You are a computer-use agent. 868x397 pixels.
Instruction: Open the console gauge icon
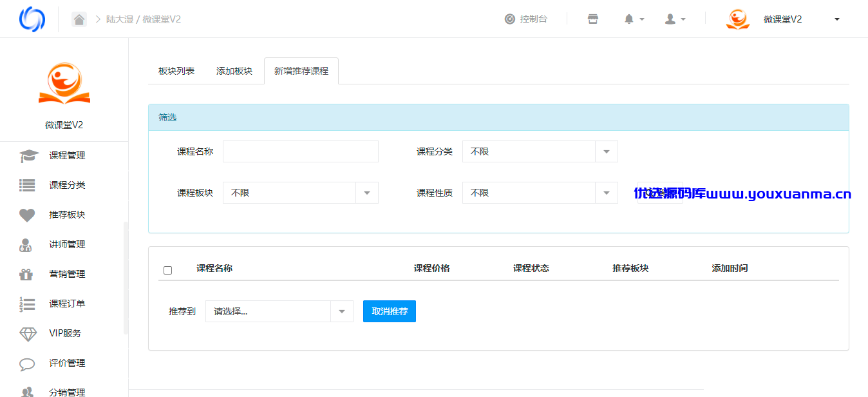(x=510, y=19)
